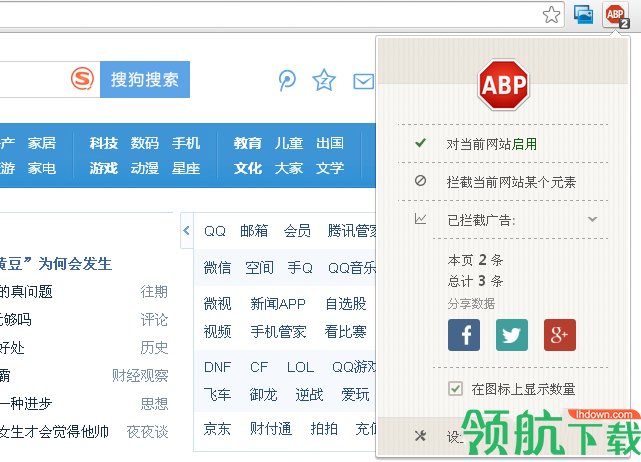
Task: Open the LOL game link
Action: [300, 367]
